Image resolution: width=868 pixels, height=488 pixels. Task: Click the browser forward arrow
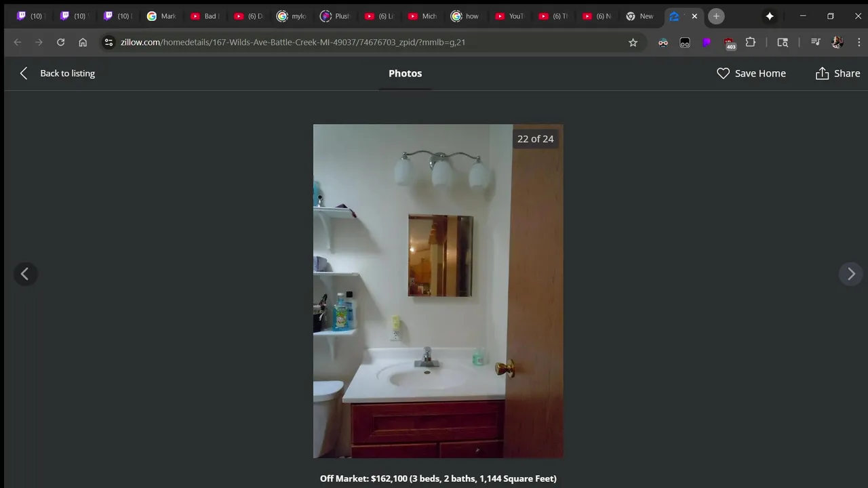39,42
